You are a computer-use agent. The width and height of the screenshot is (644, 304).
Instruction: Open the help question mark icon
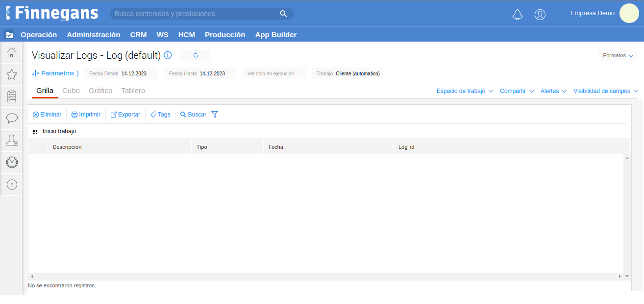click(x=12, y=185)
